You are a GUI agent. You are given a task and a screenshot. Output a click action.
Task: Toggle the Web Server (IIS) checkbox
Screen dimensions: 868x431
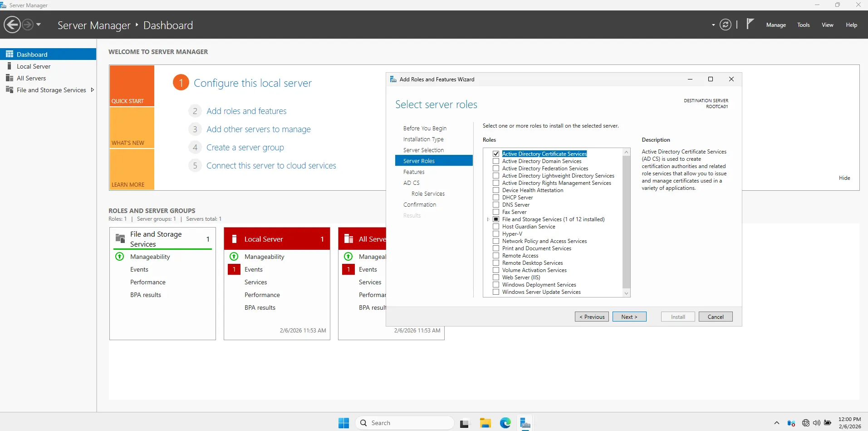[496, 277]
